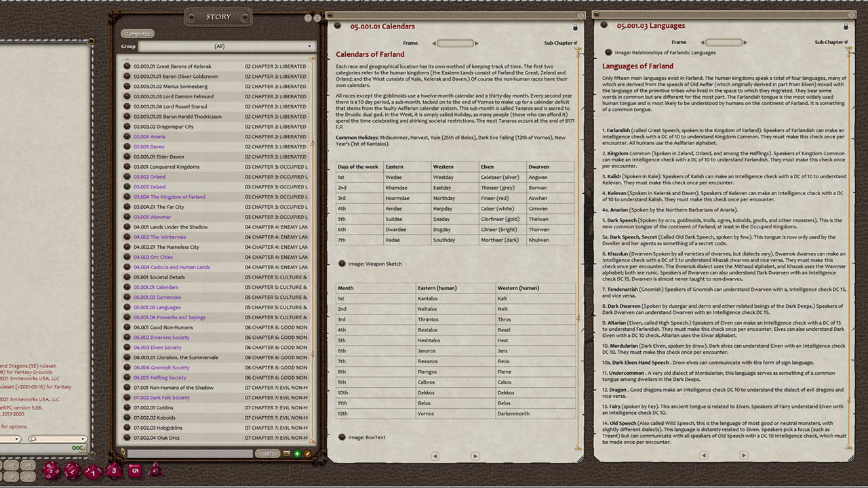Image resolution: width=868 pixels, height=488 pixels.
Task: Click the lock icon on the Calendars window
Action: [x=576, y=26]
